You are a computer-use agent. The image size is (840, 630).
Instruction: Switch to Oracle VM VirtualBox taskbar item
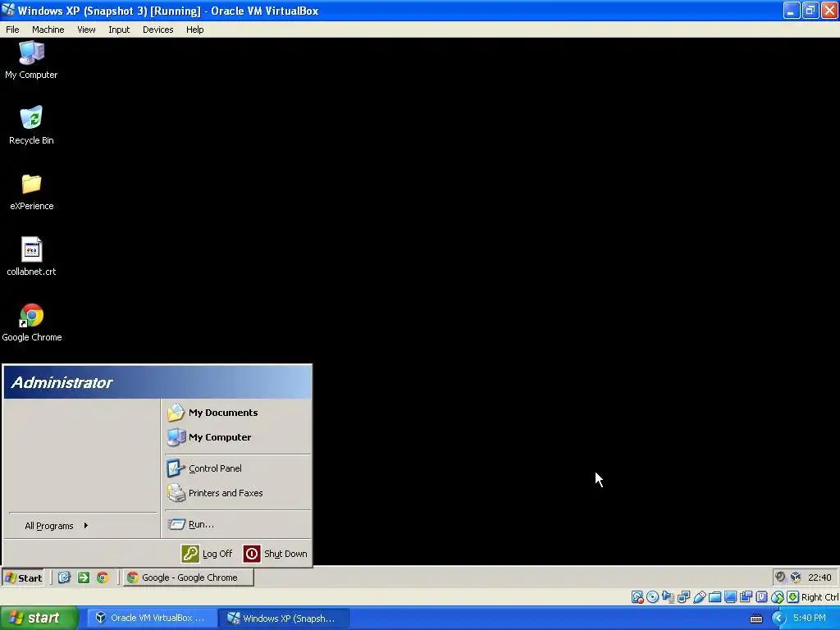[151, 619]
